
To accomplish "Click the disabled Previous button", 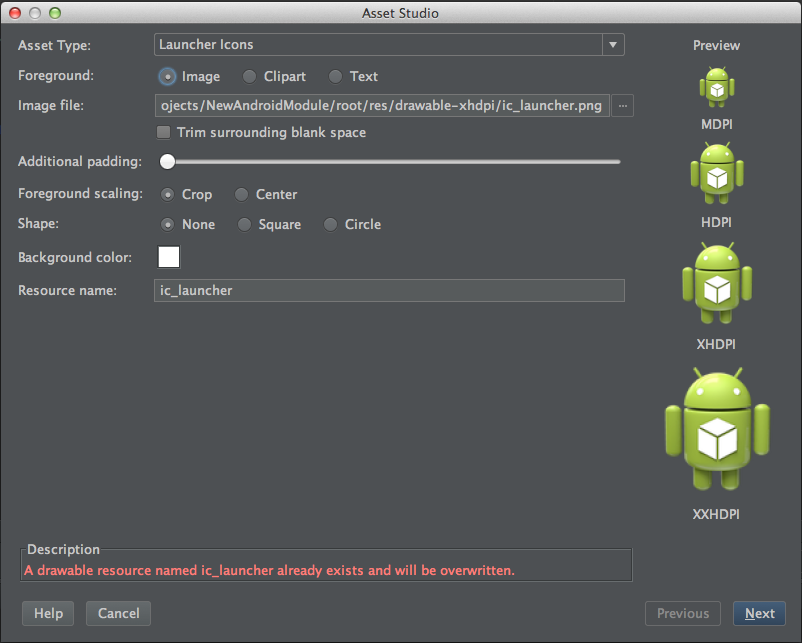I will coord(683,613).
